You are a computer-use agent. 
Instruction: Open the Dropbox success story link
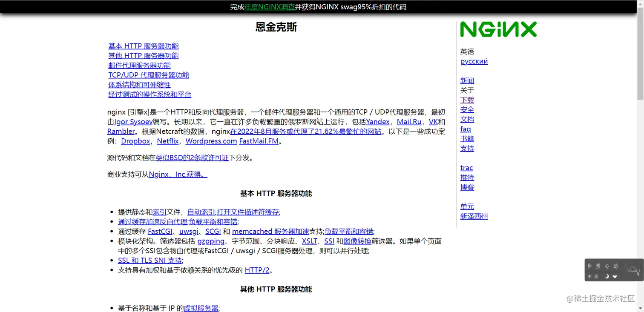tap(135, 141)
